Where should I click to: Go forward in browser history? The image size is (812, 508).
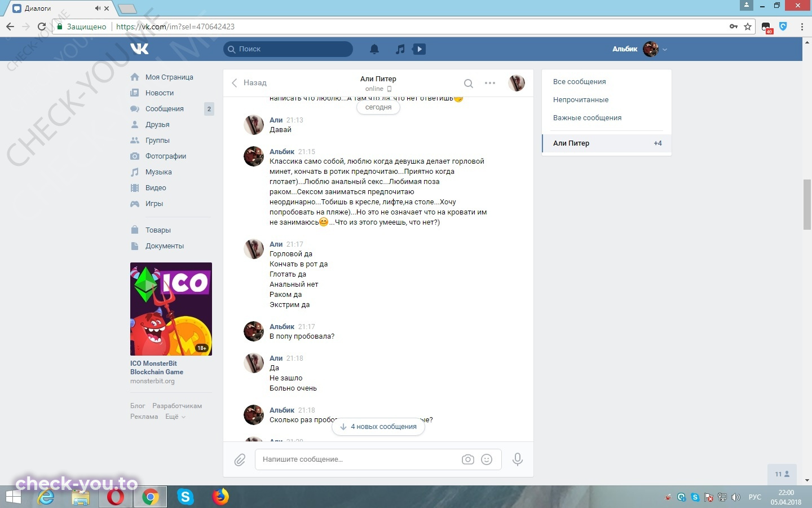coord(25,27)
